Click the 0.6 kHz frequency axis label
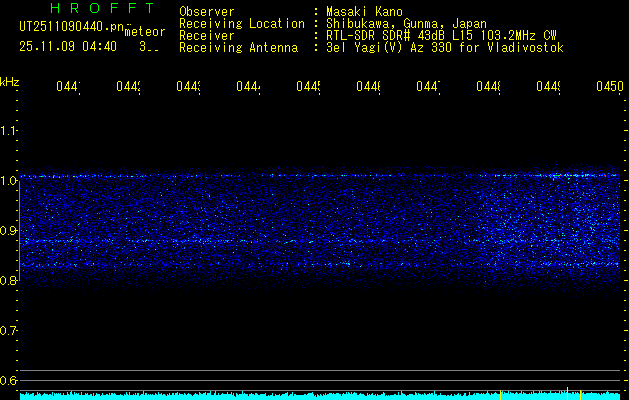 click(x=9, y=381)
